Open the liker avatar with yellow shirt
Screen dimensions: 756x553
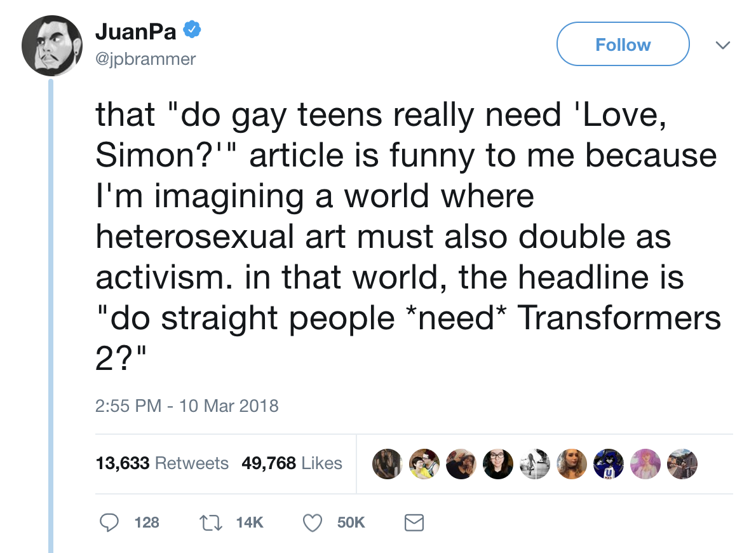pos(422,463)
